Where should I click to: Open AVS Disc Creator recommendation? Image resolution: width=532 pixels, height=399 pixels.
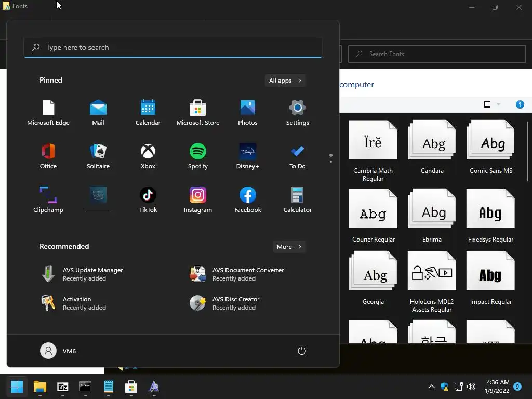coord(224,303)
